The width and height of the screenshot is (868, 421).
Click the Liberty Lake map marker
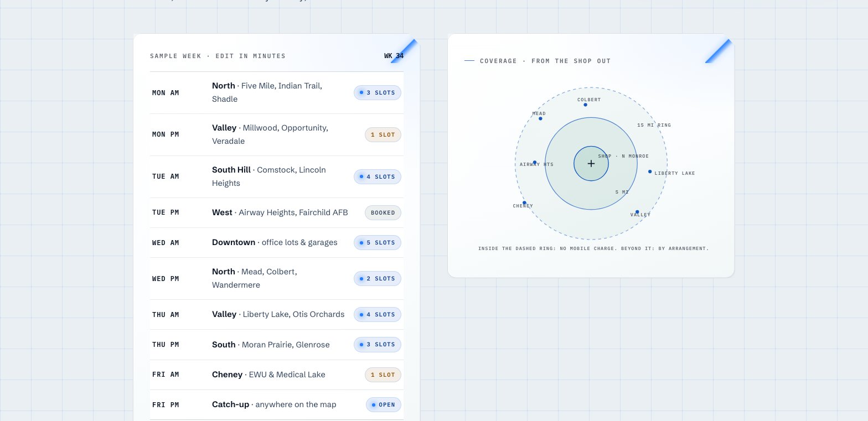click(x=650, y=171)
